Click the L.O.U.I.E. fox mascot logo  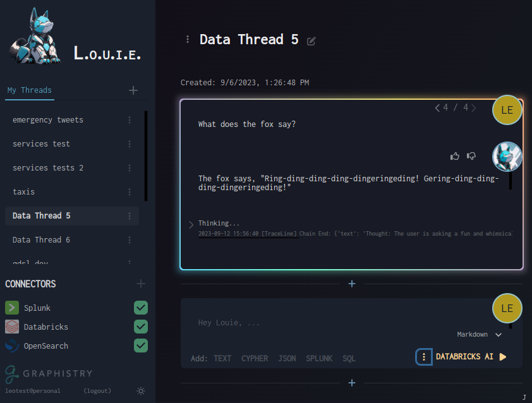click(35, 36)
